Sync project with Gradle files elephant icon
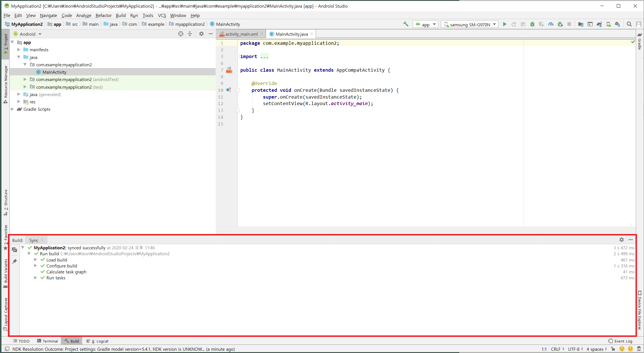The height and width of the screenshot is (353, 644). [x=599, y=24]
